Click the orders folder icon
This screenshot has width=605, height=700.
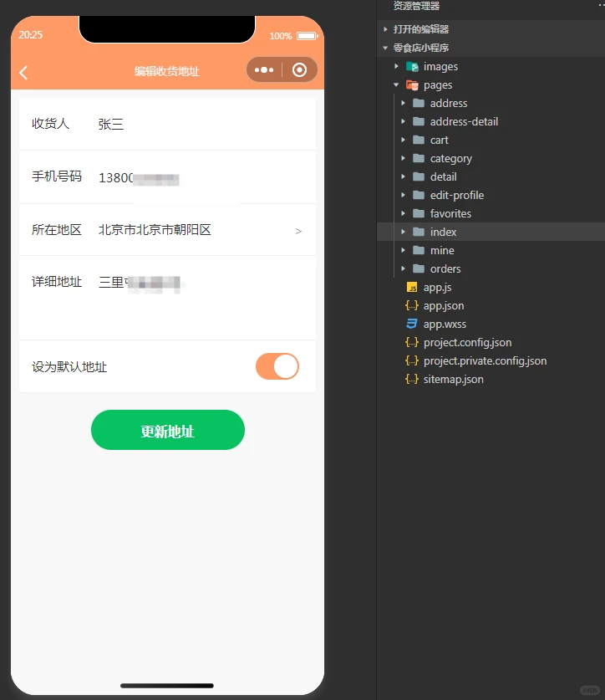pyautogui.click(x=419, y=268)
